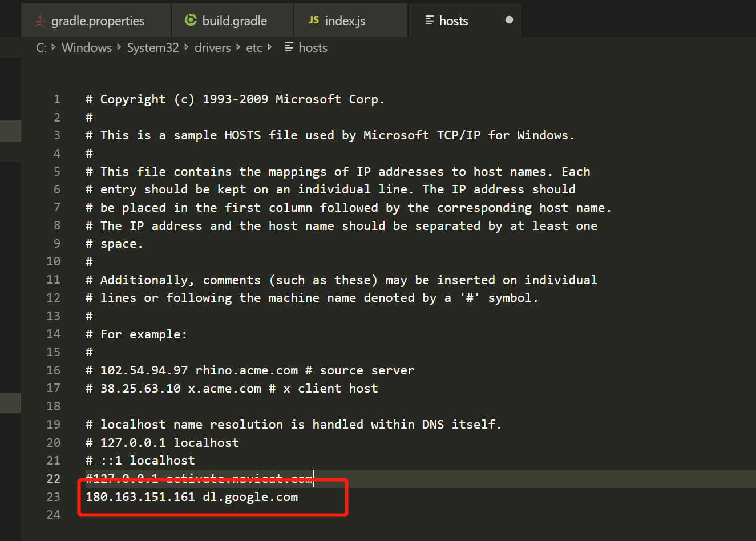This screenshot has width=756, height=541.
Task: Expand the arrow after etc in breadcrumb
Action: (x=270, y=47)
